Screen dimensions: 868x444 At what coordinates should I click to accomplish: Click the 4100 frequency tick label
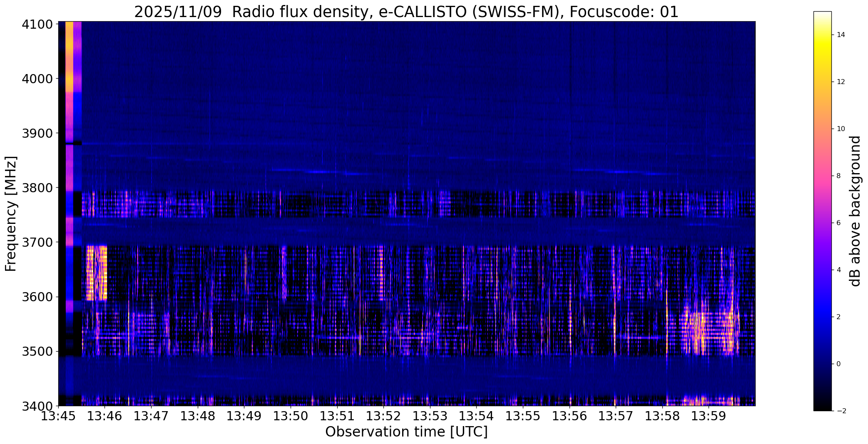click(x=37, y=24)
